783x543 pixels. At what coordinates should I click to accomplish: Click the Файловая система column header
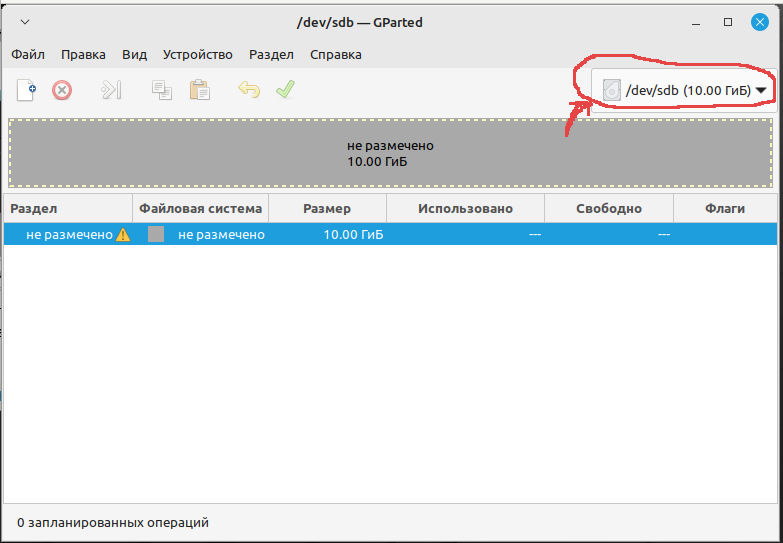[200, 208]
